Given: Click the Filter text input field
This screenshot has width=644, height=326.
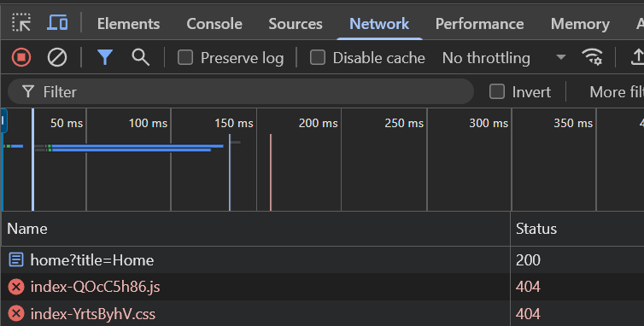Looking at the screenshot, I should [x=241, y=91].
